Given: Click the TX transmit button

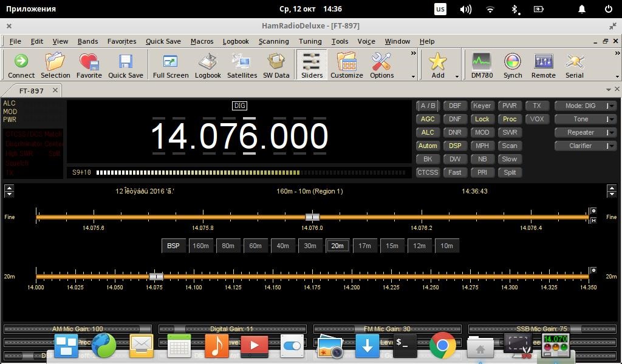Looking at the screenshot, I should point(537,106).
